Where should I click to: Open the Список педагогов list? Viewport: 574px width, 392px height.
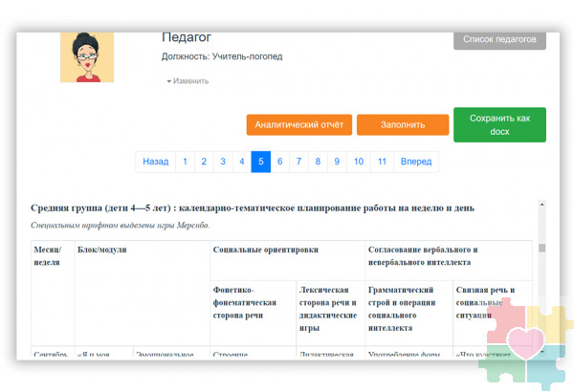coord(499,40)
